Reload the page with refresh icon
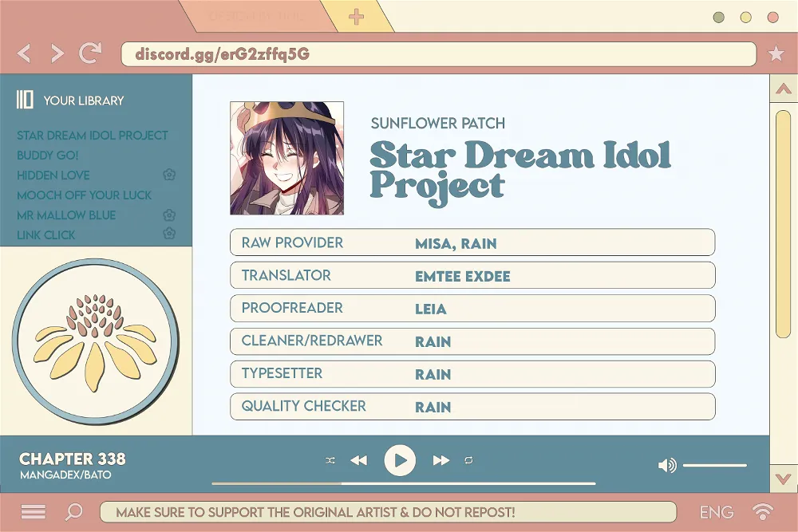The image size is (798, 532). coord(90,53)
